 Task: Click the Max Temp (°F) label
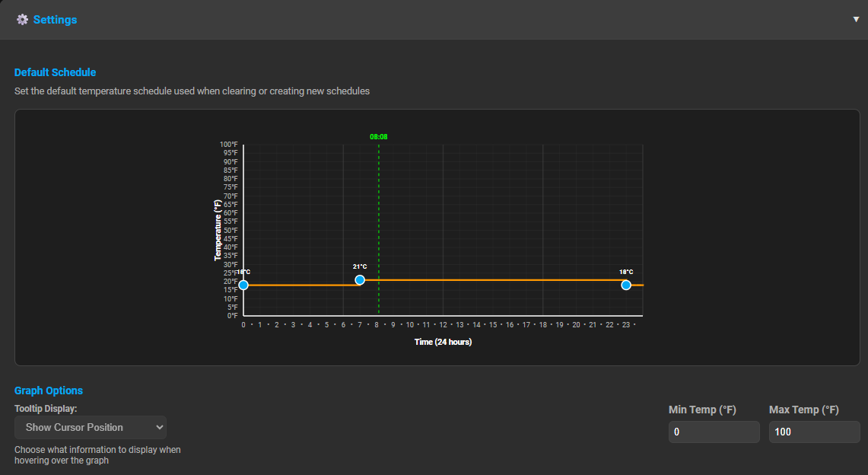pyautogui.click(x=804, y=410)
